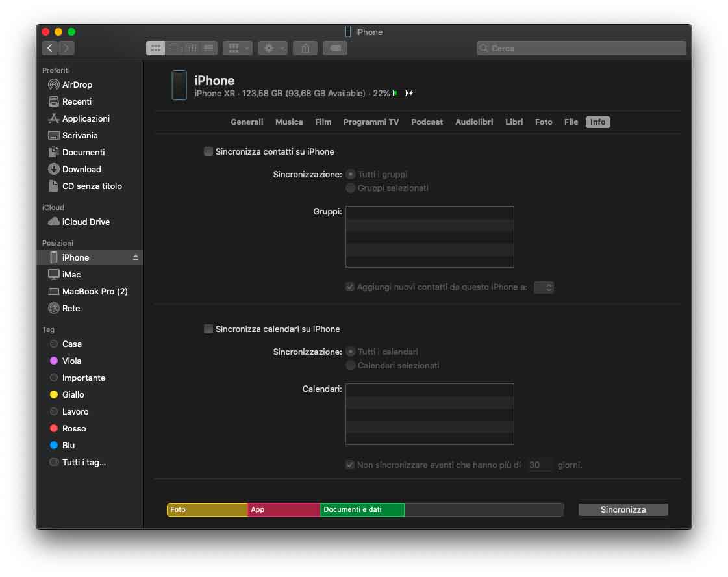Click the Foto storage bar segment

click(x=207, y=509)
